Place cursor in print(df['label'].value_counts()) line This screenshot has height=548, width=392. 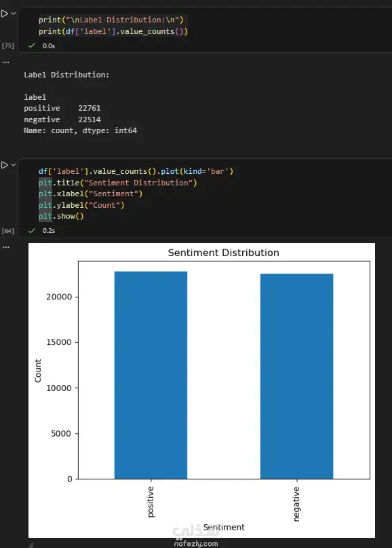pyautogui.click(x=113, y=31)
